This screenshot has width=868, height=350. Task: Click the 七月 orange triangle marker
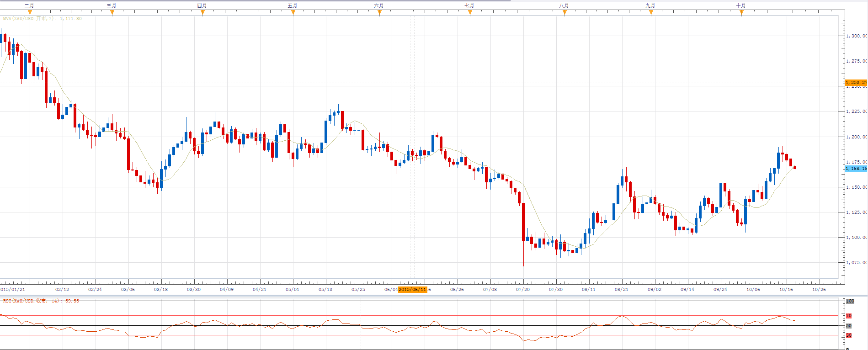click(x=470, y=12)
